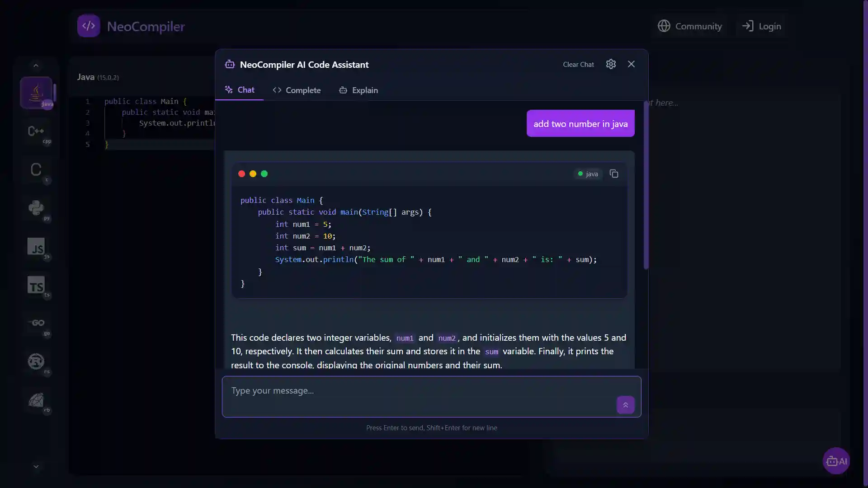868x488 pixels.
Task: Open AI assistant settings gear
Action: [611, 64]
